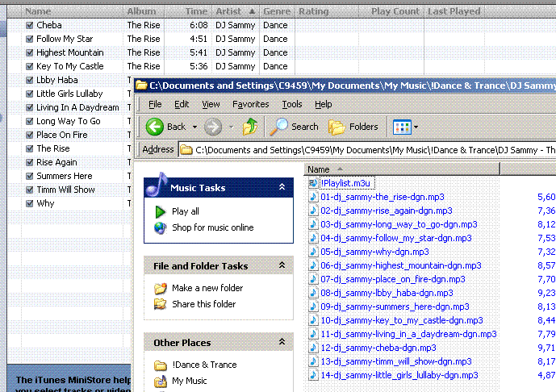
Task: Go up one folder level
Action: tap(250, 127)
